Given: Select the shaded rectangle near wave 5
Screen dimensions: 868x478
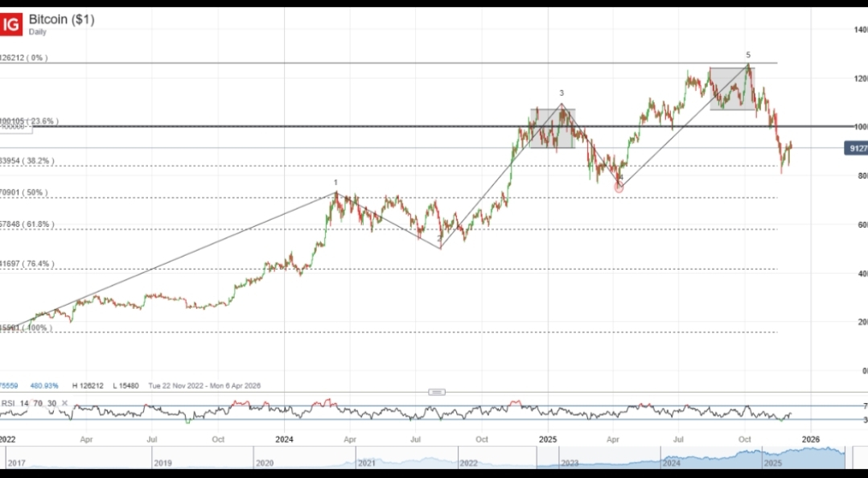Looking at the screenshot, I should click(731, 89).
